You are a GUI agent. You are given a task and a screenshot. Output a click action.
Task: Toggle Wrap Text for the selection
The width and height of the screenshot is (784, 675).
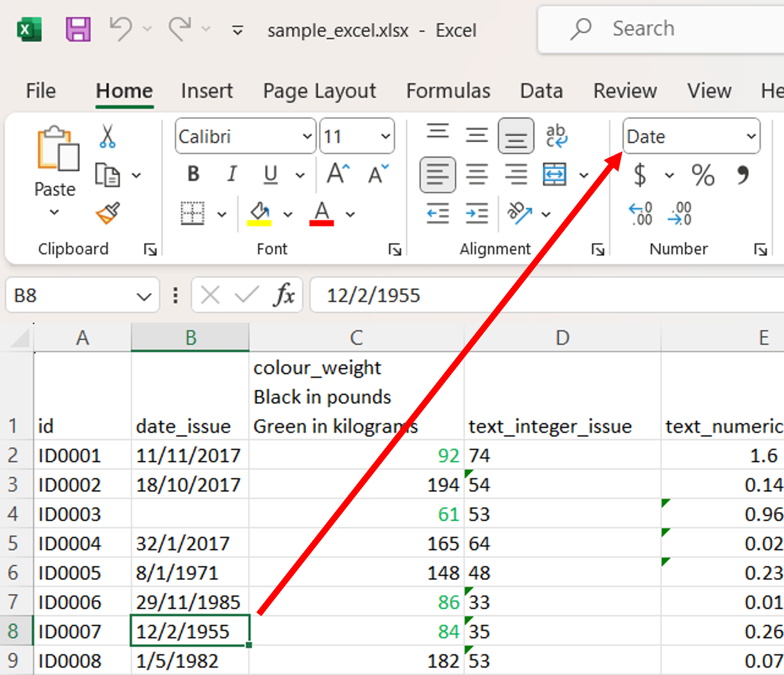coord(557,135)
